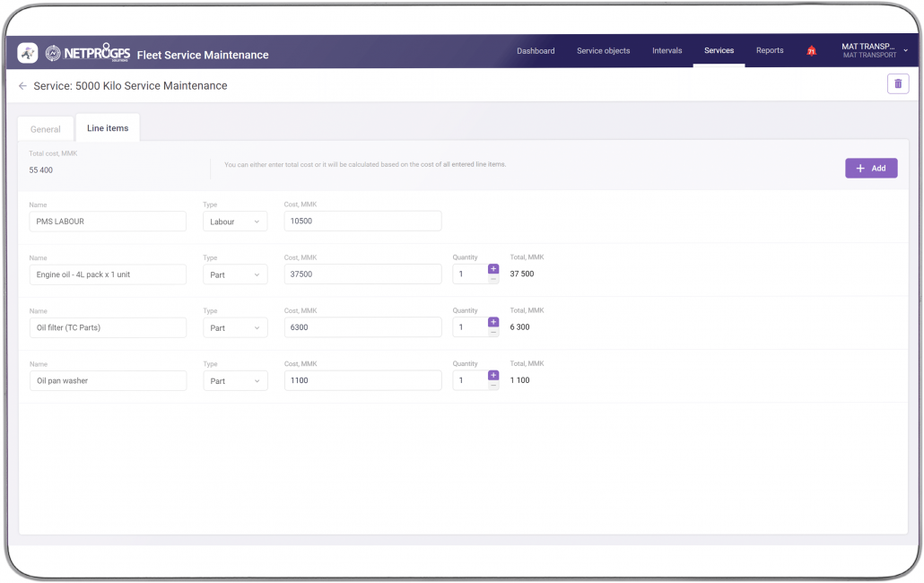Increase quantity for Oil pan washer

(x=493, y=375)
